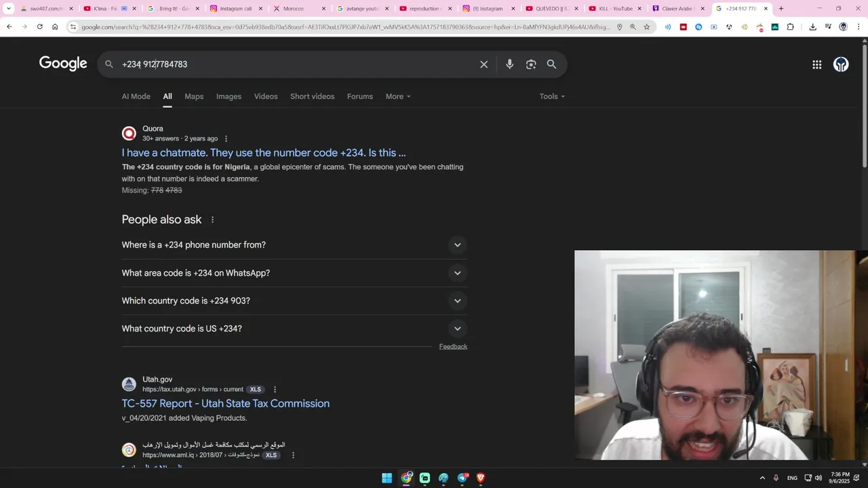Open a new browser tab
This screenshot has width=868, height=488.
(781, 9)
